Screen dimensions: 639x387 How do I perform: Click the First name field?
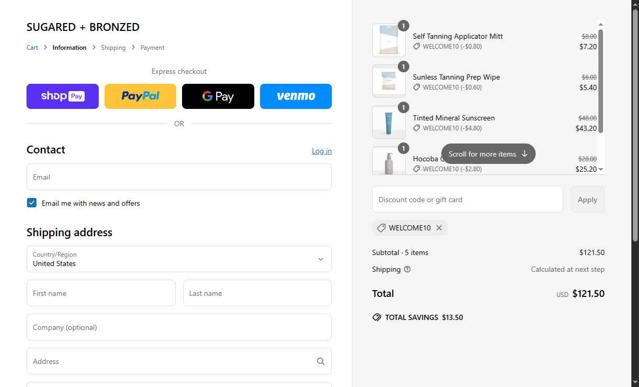[101, 293]
